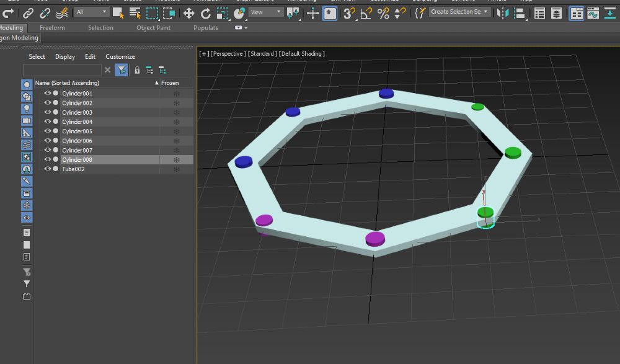This screenshot has width=620, height=364.
Task: Open the Select menu in Scene Explorer
Action: point(37,56)
